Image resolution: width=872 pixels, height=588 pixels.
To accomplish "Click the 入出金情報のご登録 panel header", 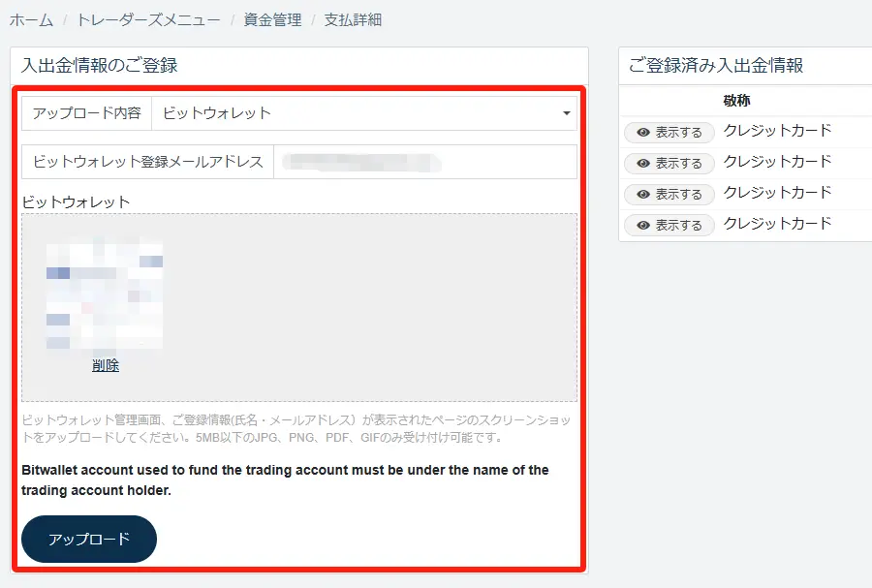I will 100,66.
